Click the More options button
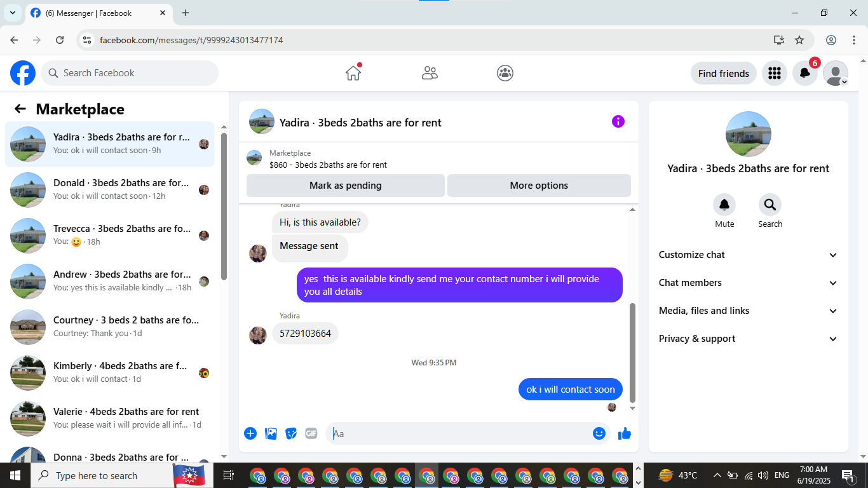This screenshot has height=488, width=868. 539,186
